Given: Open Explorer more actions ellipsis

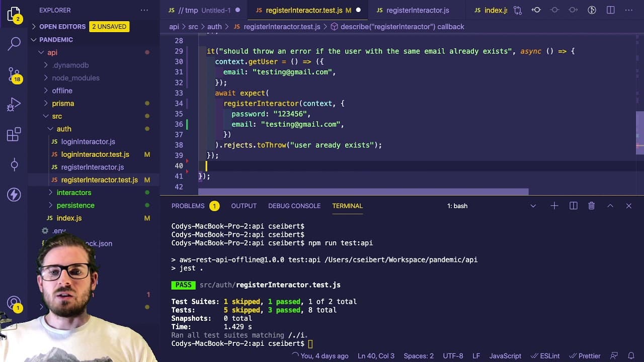Looking at the screenshot, I should click(144, 10).
